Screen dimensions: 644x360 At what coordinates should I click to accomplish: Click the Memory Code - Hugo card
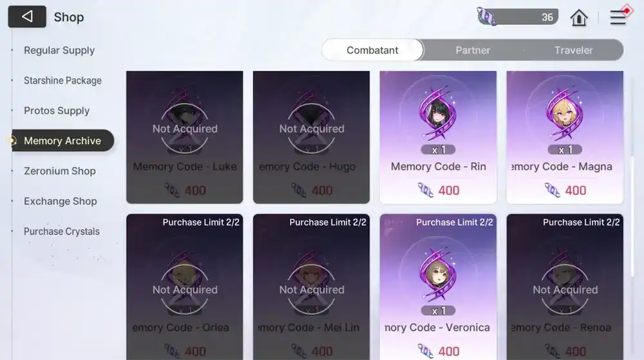tap(311, 137)
